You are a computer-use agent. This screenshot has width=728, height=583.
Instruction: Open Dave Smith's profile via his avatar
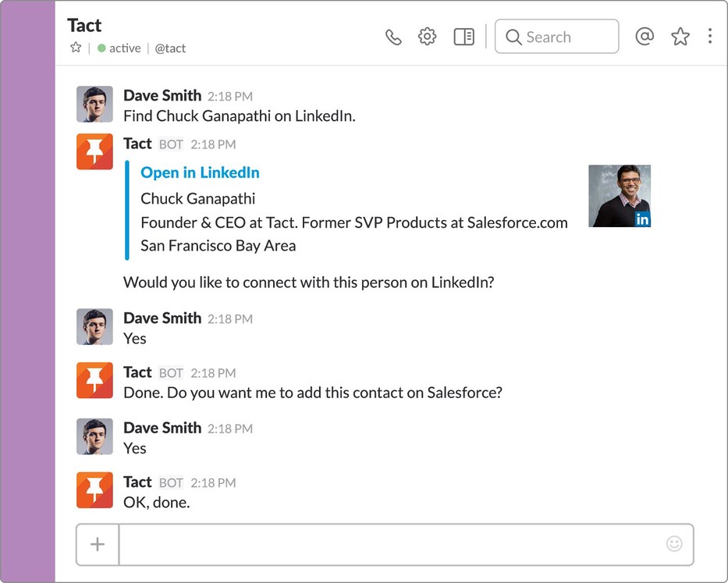94,104
